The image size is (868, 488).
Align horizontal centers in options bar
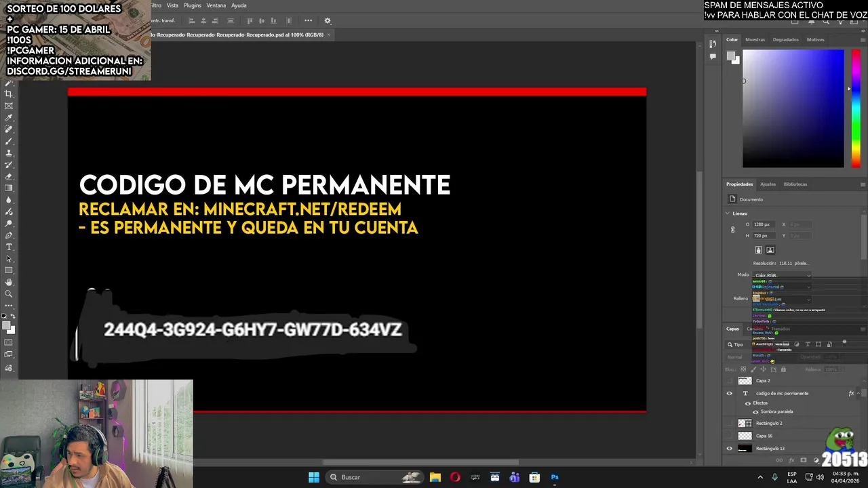tap(203, 20)
